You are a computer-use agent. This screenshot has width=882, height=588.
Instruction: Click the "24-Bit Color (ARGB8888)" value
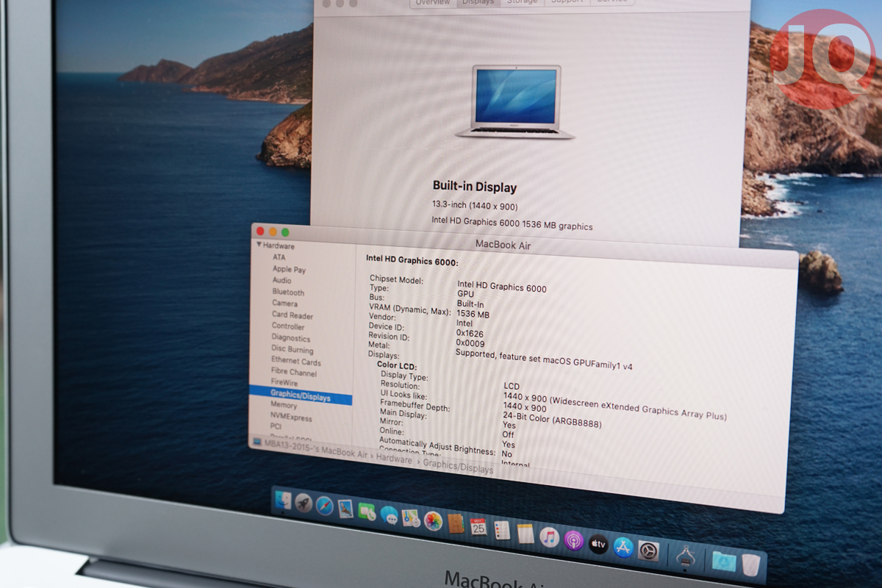552,421
